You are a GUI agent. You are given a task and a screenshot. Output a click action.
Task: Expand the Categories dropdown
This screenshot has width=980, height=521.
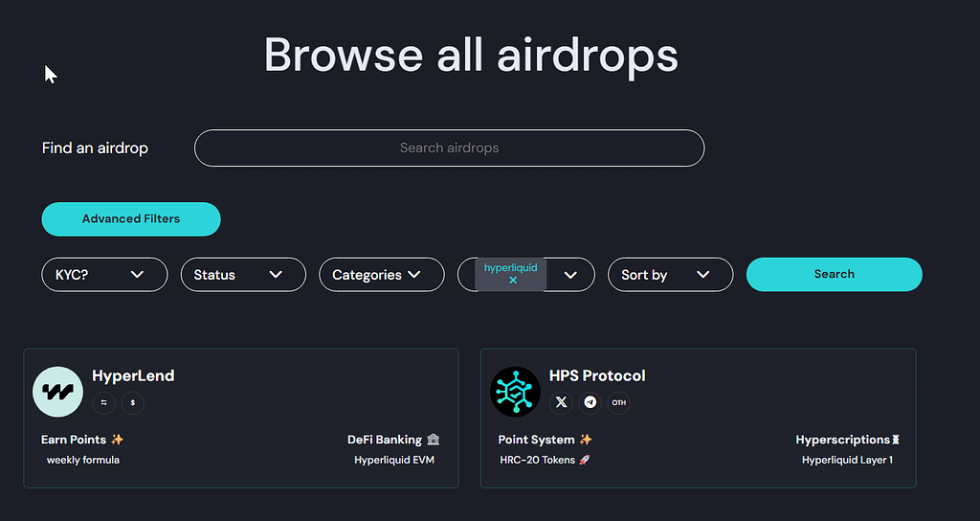coord(382,275)
